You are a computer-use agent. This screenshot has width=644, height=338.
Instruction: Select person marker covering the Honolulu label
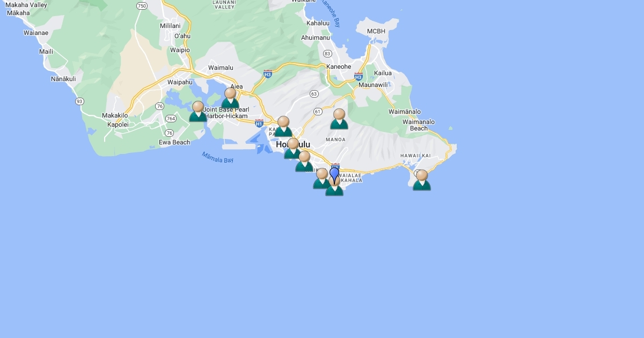pos(292,148)
